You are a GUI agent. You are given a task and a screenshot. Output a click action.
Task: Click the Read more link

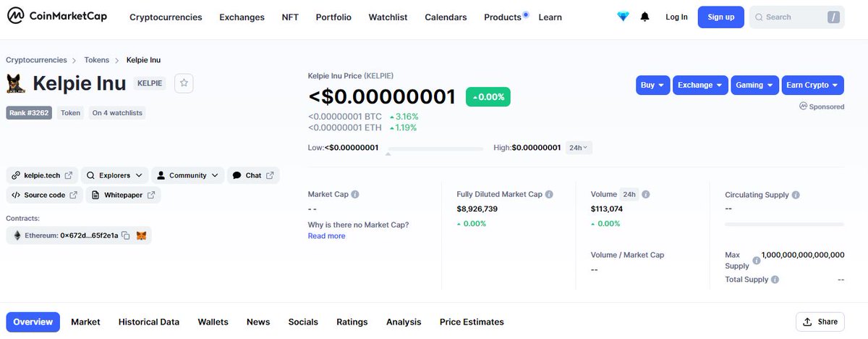coord(326,236)
